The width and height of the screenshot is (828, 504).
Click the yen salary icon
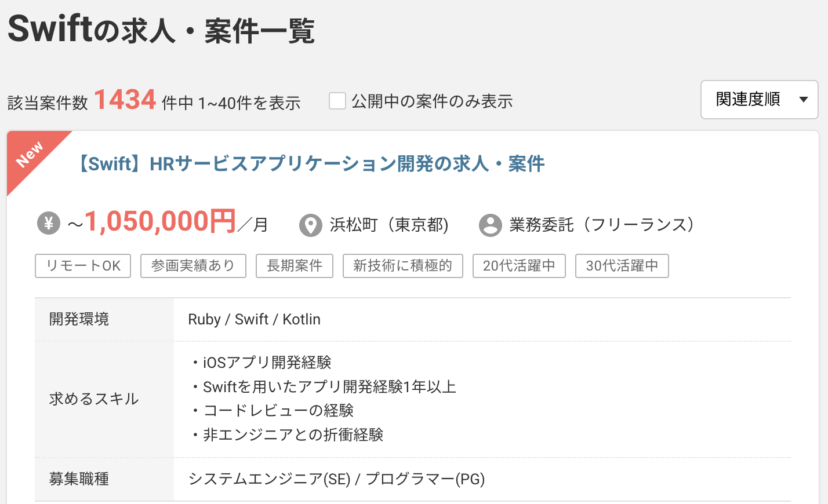tap(49, 223)
